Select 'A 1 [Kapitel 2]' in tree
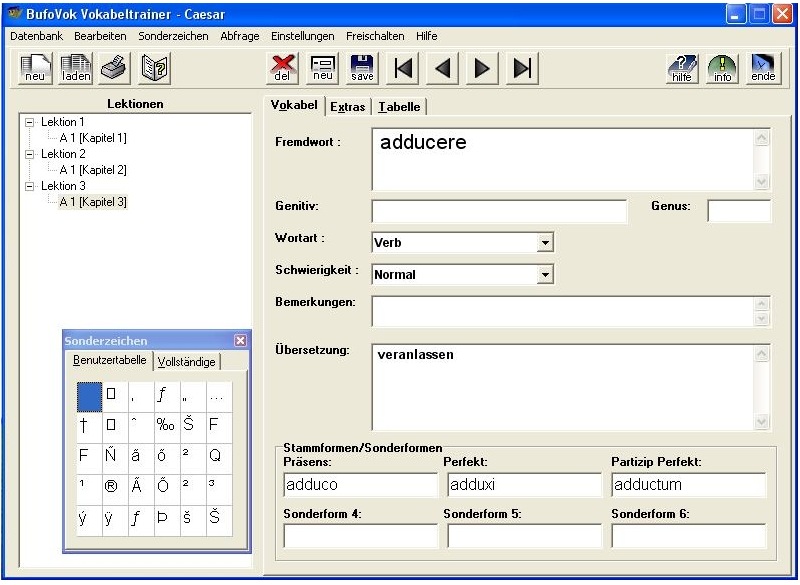 93,170
